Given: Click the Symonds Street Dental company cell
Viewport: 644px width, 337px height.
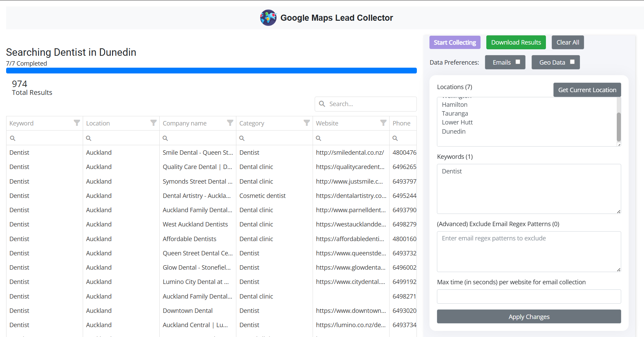Looking at the screenshot, I should [x=198, y=181].
